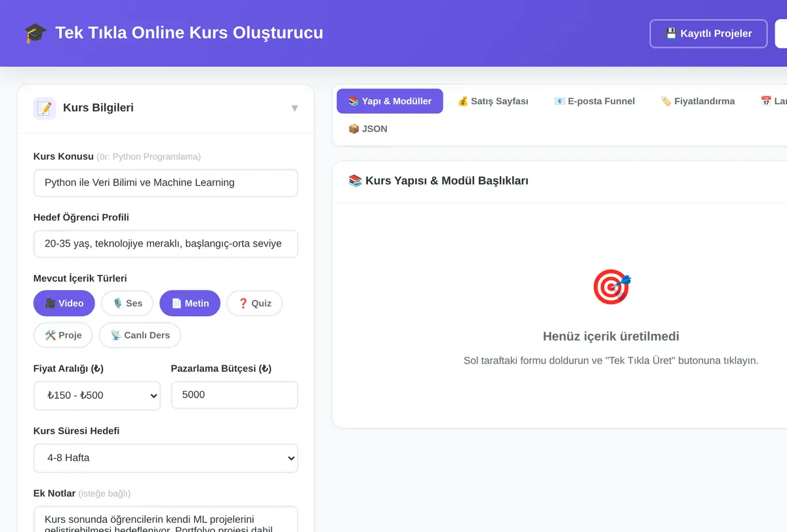Open the Kurs Süresi Hedefi dropdown
The width and height of the screenshot is (787, 532).
[166, 458]
